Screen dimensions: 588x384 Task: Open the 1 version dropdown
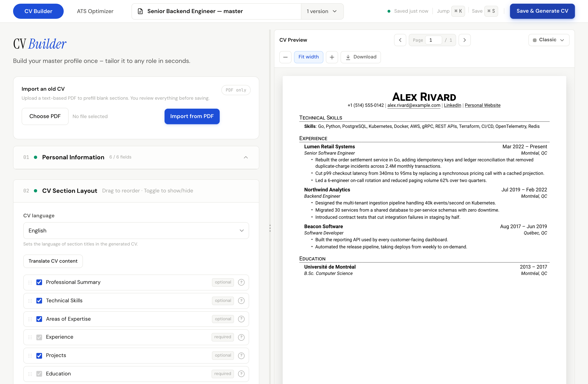coord(322,11)
